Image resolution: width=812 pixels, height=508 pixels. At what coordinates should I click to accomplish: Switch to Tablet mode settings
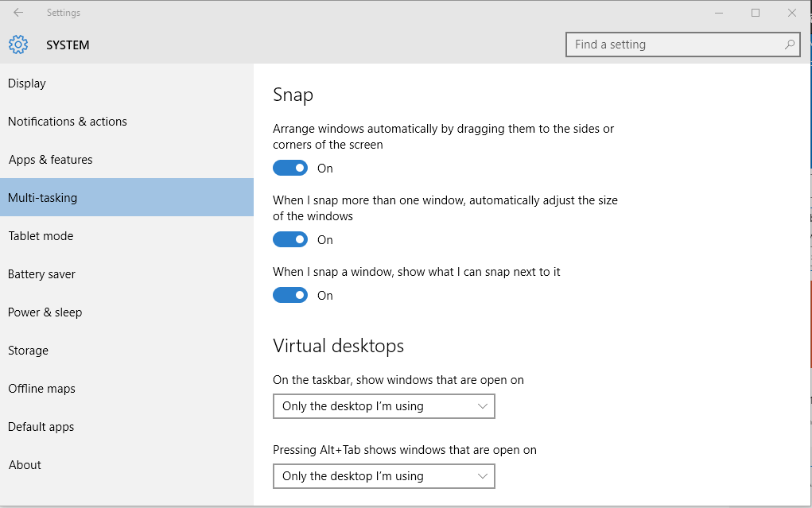[41, 236]
